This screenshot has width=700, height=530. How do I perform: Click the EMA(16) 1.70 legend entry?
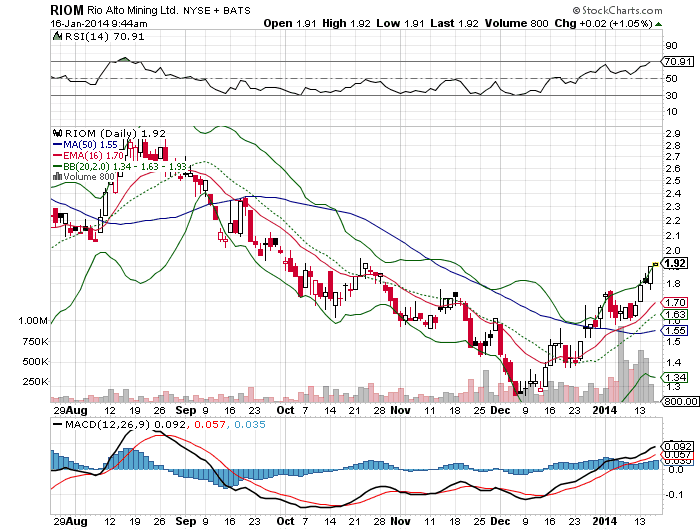pyautogui.click(x=88, y=156)
